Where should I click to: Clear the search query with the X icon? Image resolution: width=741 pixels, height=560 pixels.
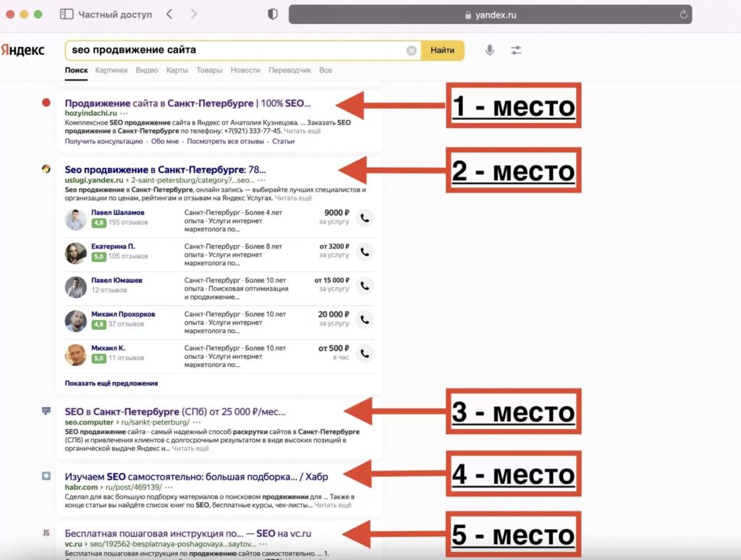click(x=412, y=51)
